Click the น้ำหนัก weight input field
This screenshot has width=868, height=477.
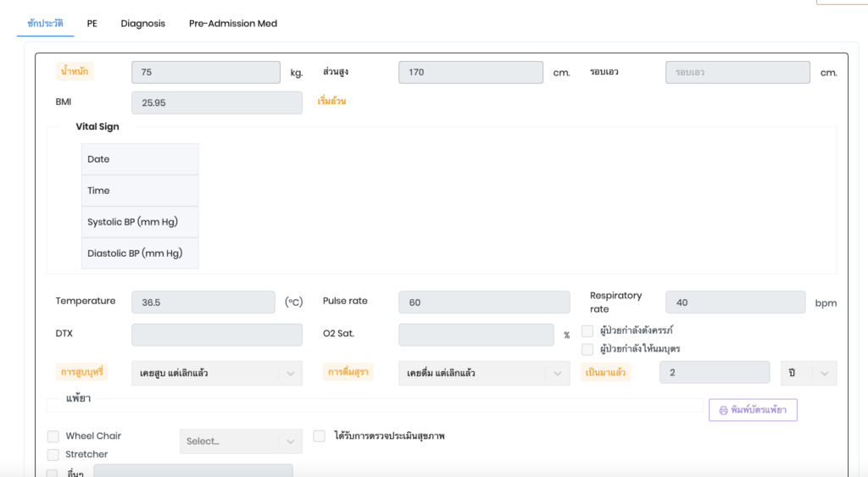(205, 73)
